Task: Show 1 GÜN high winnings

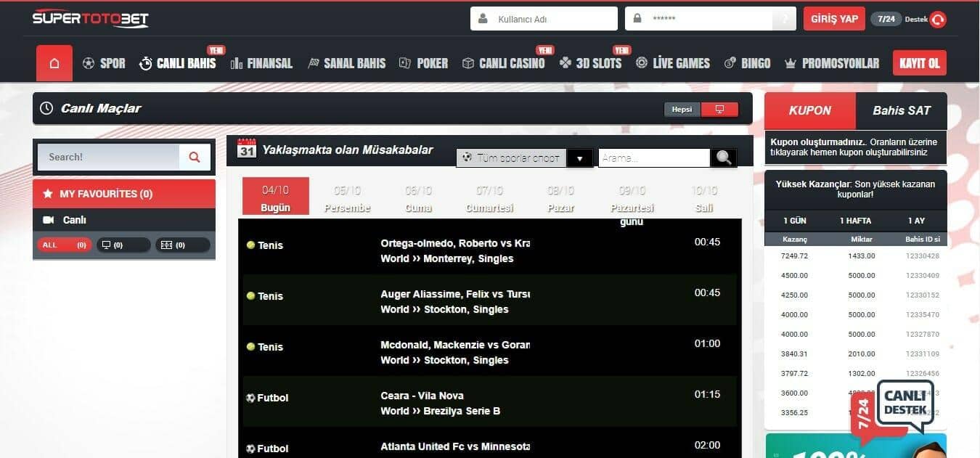Action: click(x=795, y=221)
